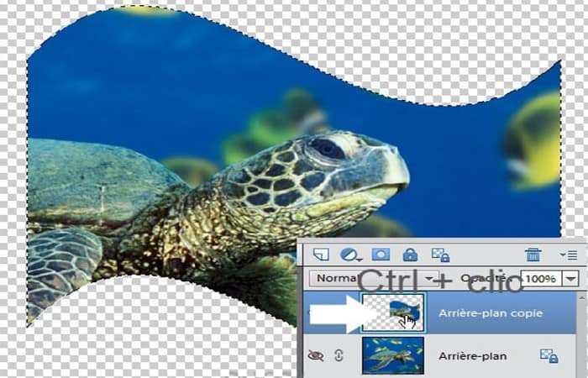
Task: Click the create new layer icon
Action: pos(321,255)
